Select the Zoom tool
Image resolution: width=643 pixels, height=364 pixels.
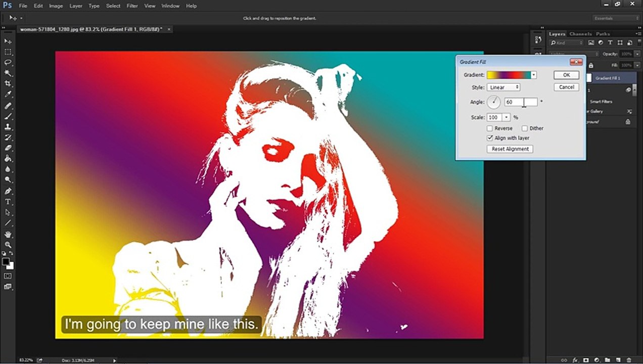tap(8, 245)
